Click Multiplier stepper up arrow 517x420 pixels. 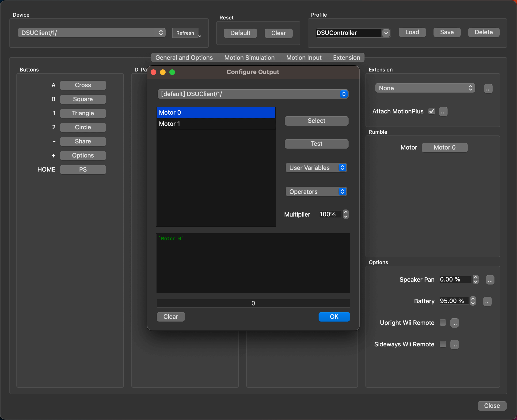pyautogui.click(x=346, y=212)
